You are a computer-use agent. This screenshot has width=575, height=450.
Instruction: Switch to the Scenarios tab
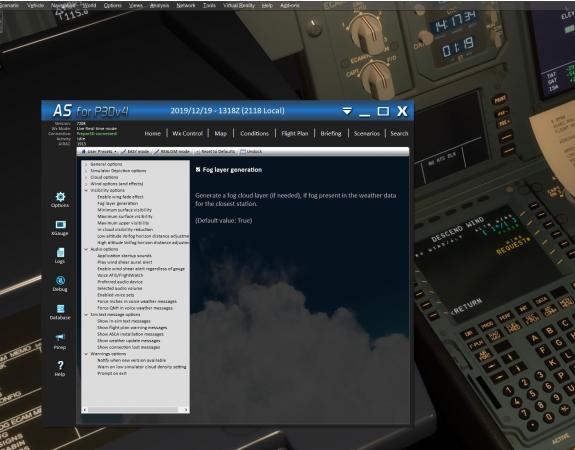click(367, 133)
